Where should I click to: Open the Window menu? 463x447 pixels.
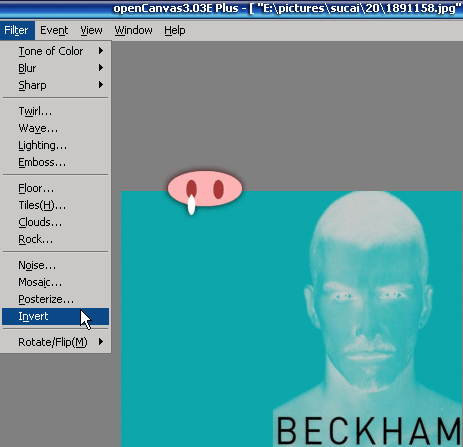pyautogui.click(x=133, y=30)
